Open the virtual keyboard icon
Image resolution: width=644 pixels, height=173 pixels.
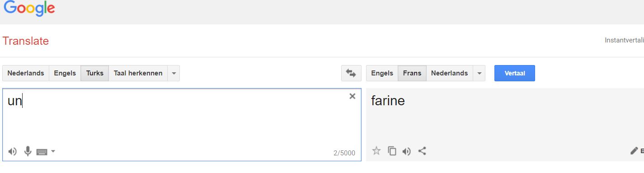(42, 152)
